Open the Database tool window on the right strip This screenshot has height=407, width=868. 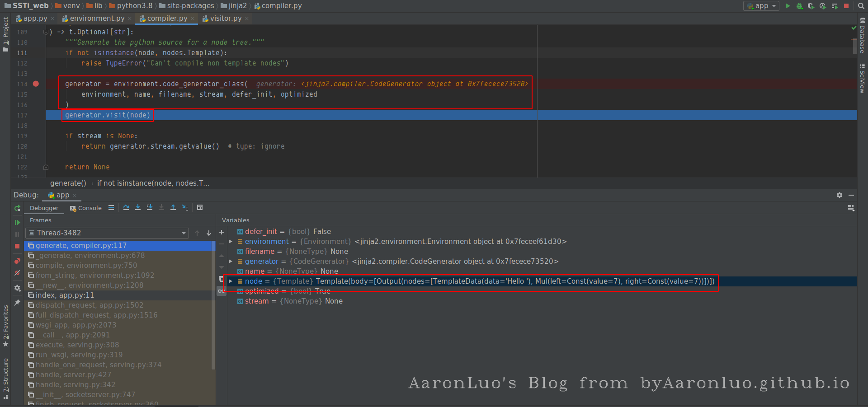pos(863,35)
